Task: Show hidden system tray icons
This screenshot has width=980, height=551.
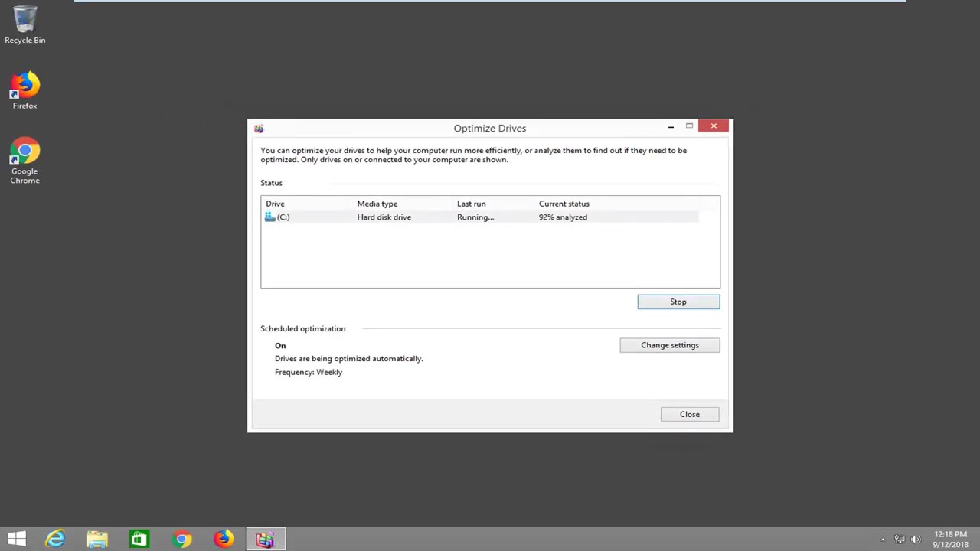Action: (x=883, y=540)
